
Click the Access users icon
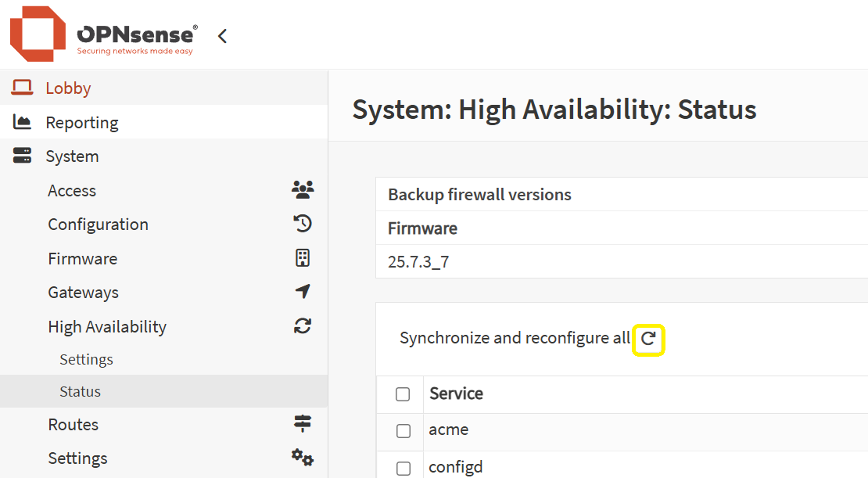click(x=303, y=190)
